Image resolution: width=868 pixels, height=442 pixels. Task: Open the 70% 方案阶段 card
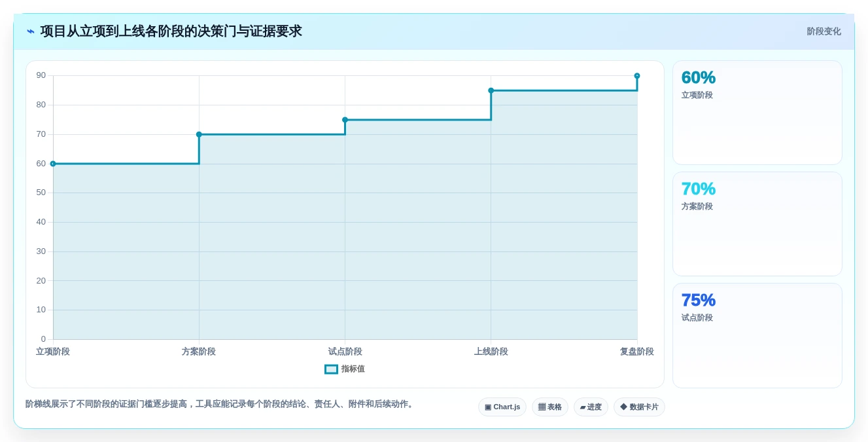click(x=757, y=224)
